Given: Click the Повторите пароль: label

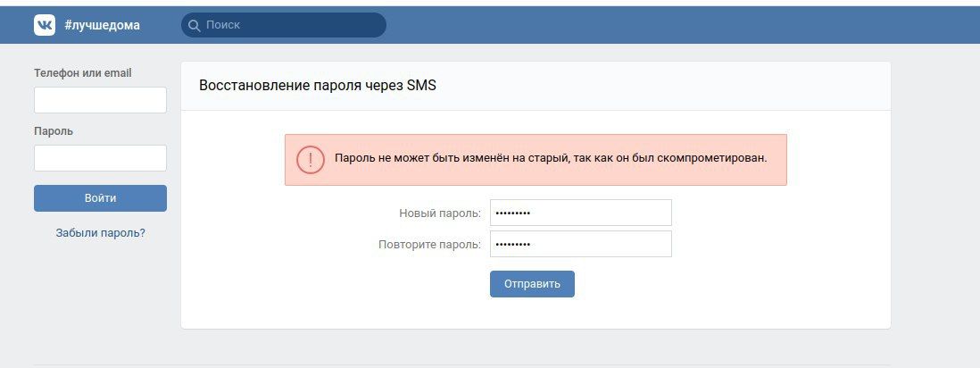Looking at the screenshot, I should pyautogui.click(x=430, y=245).
